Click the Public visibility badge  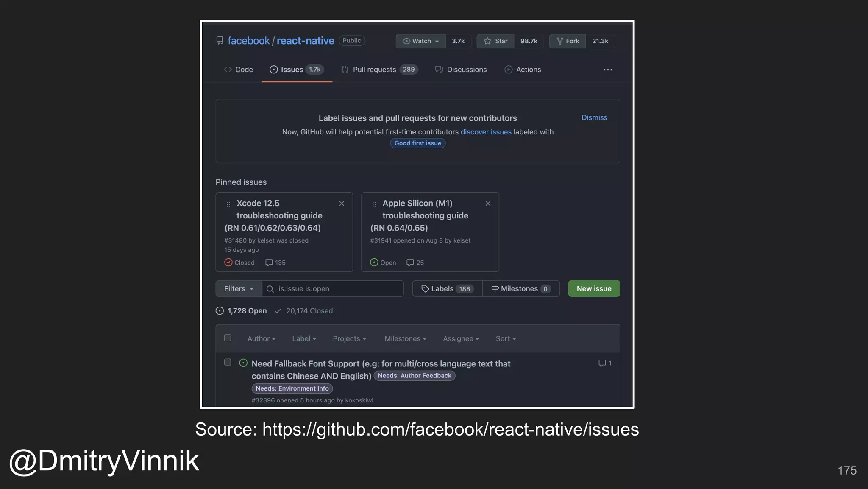[x=352, y=41]
